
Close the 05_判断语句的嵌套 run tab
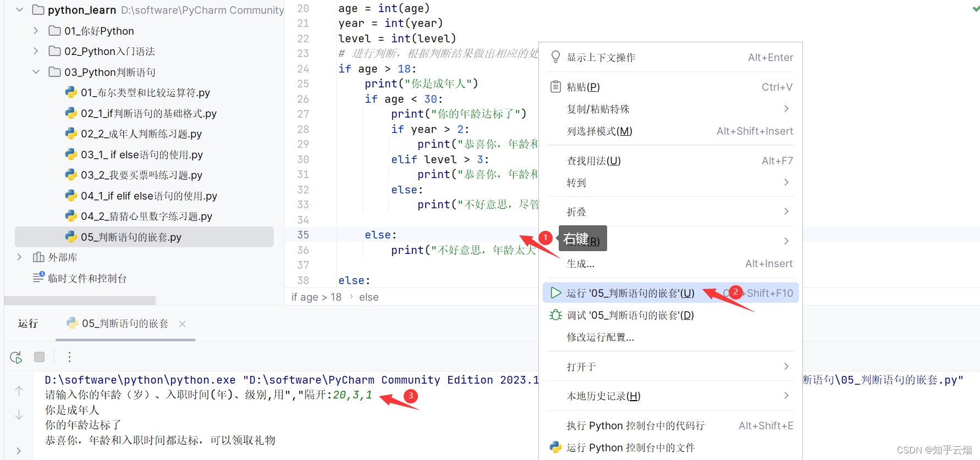pos(183,324)
